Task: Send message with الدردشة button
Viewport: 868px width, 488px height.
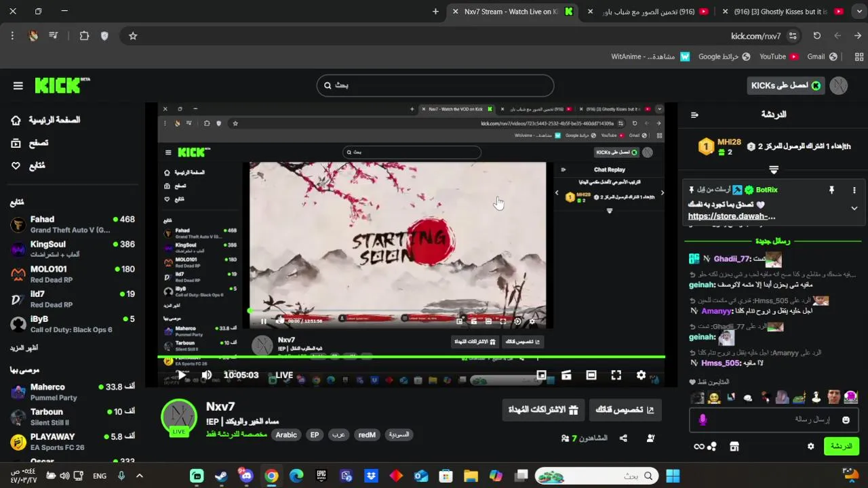Action: click(x=842, y=446)
